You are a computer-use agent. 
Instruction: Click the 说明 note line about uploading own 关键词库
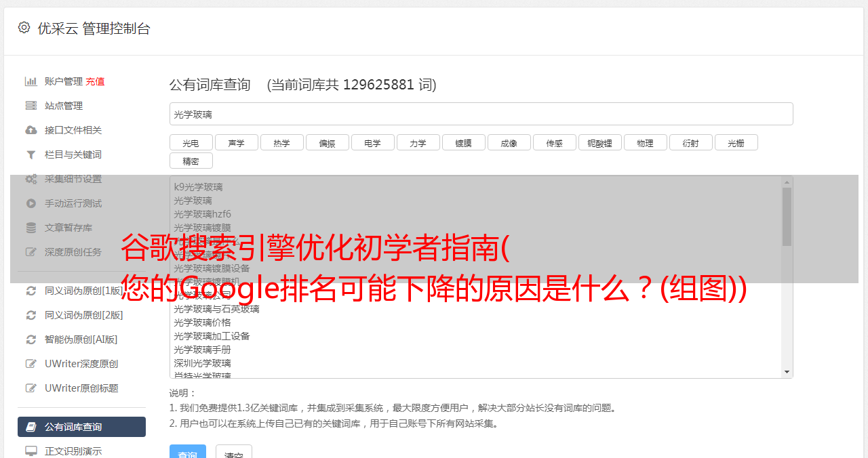coord(335,423)
